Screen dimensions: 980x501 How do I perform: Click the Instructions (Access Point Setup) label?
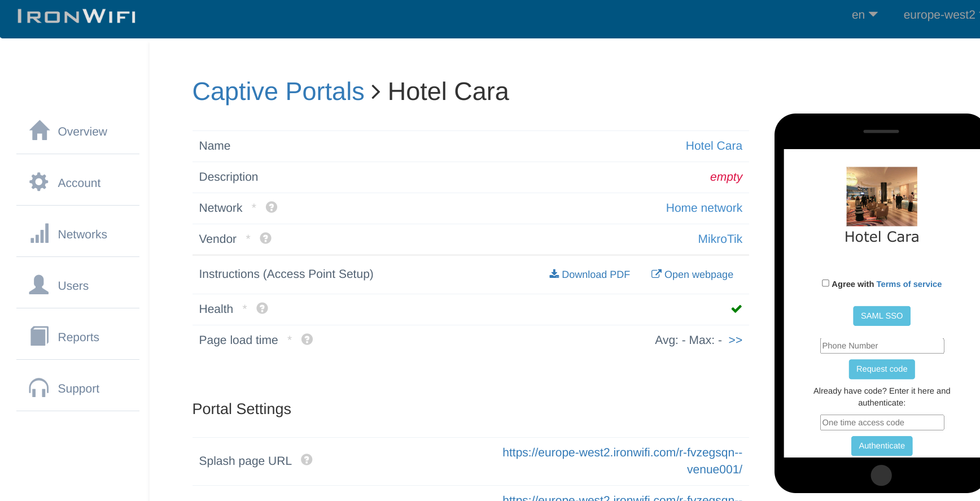(x=286, y=275)
